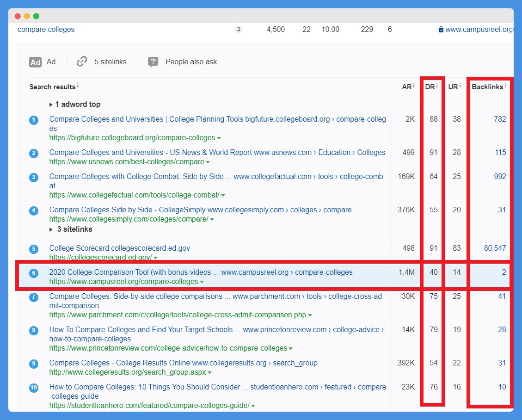Click the People also ask label
Viewport: 522px width, 420px height.
pos(191,62)
